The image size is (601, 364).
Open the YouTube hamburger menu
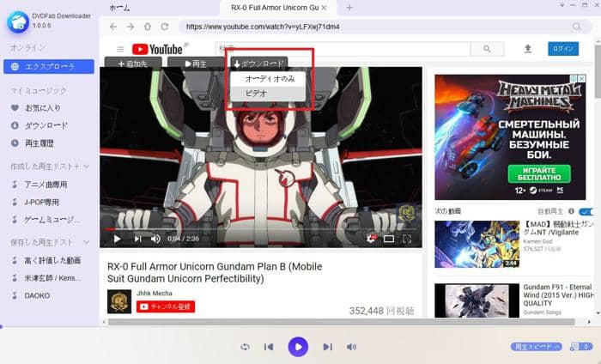coord(120,49)
